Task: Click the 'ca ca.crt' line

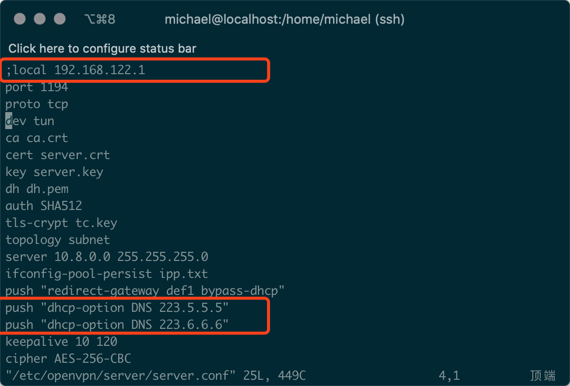Action: [36, 138]
